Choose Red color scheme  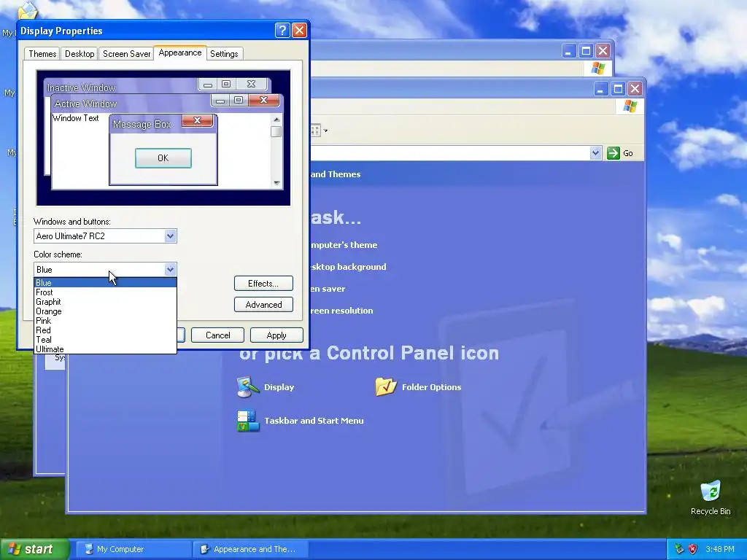click(x=105, y=330)
